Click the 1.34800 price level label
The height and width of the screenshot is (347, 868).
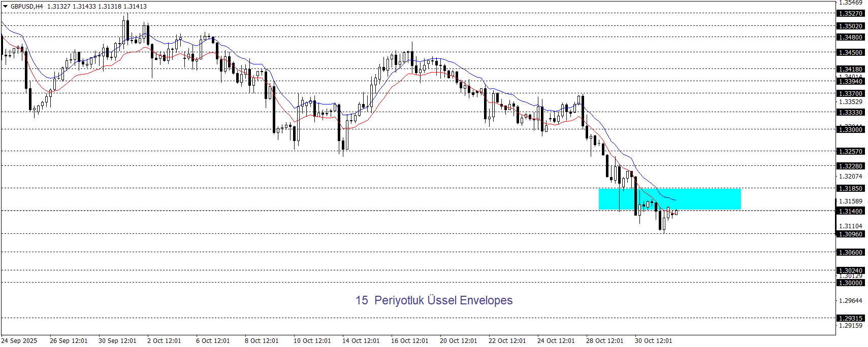click(850, 38)
